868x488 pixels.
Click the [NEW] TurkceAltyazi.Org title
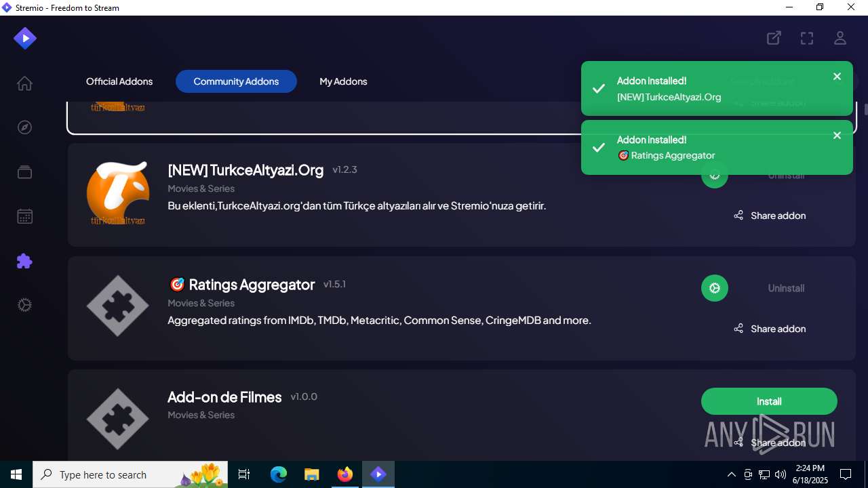pyautogui.click(x=245, y=170)
